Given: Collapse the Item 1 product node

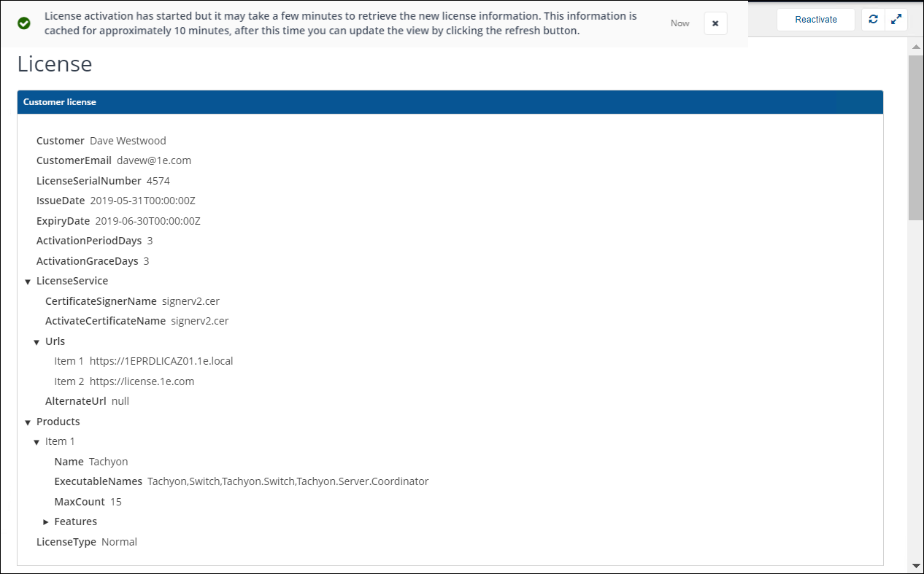Looking at the screenshot, I should [x=36, y=442].
